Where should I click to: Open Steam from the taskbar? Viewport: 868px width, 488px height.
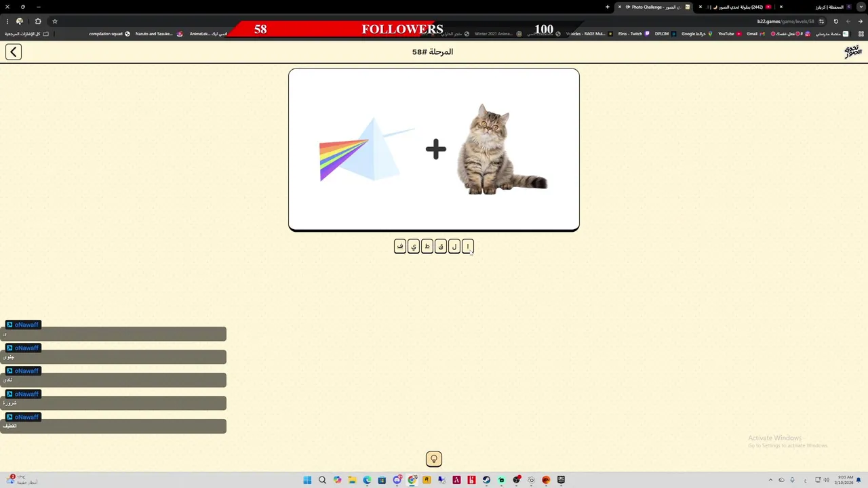486,480
